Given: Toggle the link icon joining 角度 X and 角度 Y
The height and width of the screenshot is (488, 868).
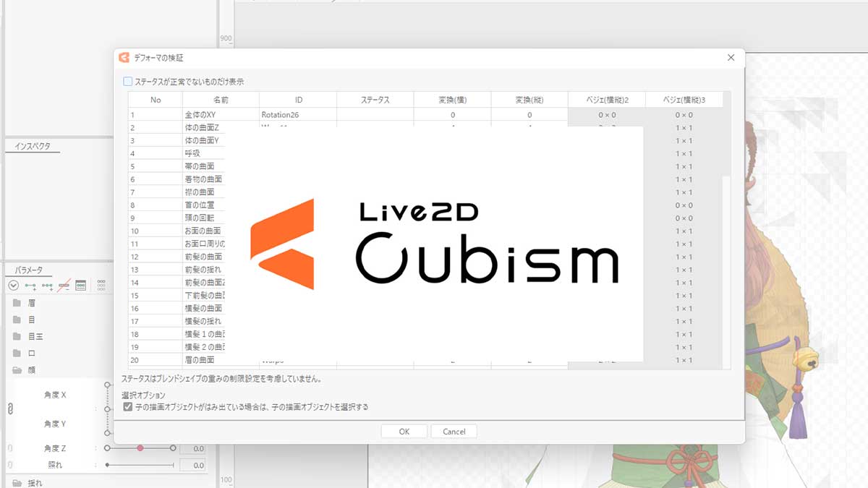Looking at the screenshot, I should point(10,409).
